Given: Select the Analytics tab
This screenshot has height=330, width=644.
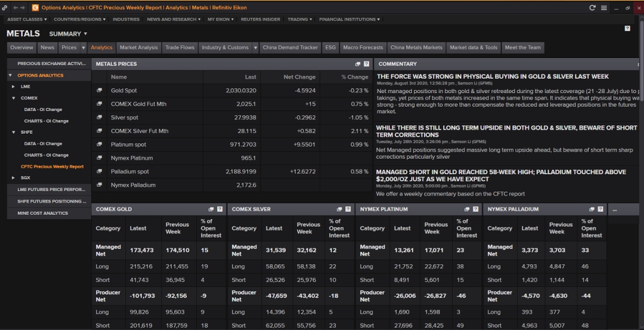Looking at the screenshot, I should click(101, 48).
